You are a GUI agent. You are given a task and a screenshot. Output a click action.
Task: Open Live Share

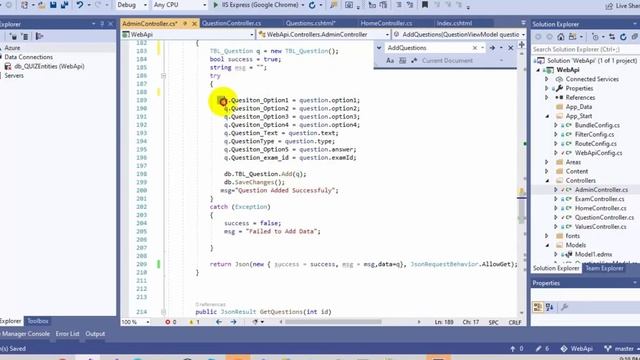coord(622,6)
